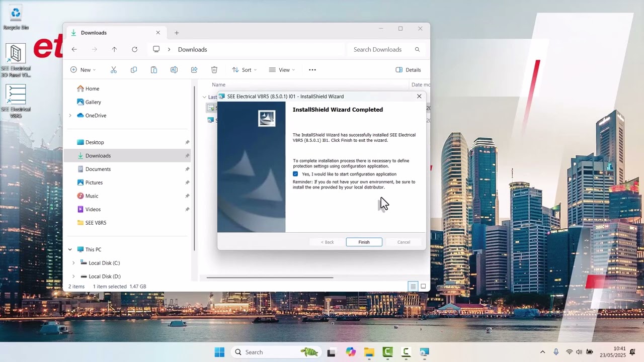Uncheck start configuration application checkbox
Viewport: 644px width, 362px height.
tap(295, 174)
